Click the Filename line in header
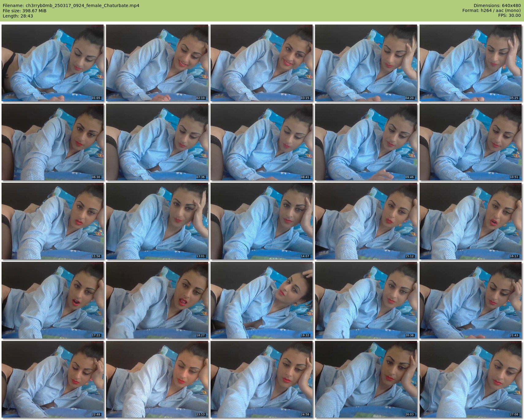This screenshot has height=420, width=524. pyautogui.click(x=71, y=6)
